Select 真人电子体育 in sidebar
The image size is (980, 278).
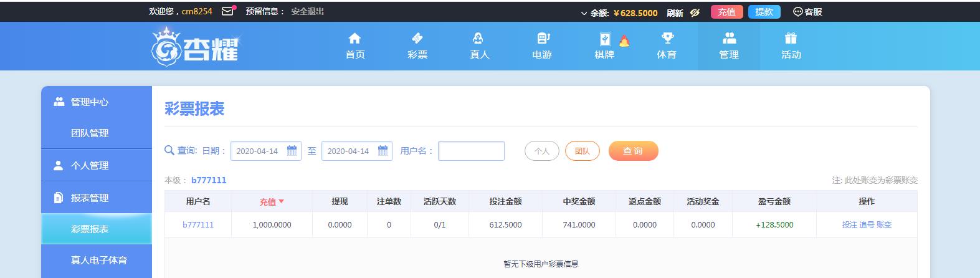pos(97,260)
